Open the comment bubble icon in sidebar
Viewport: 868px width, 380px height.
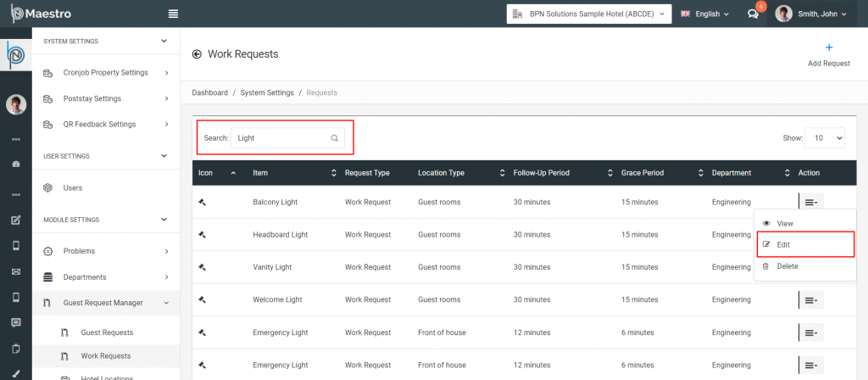coord(16,322)
